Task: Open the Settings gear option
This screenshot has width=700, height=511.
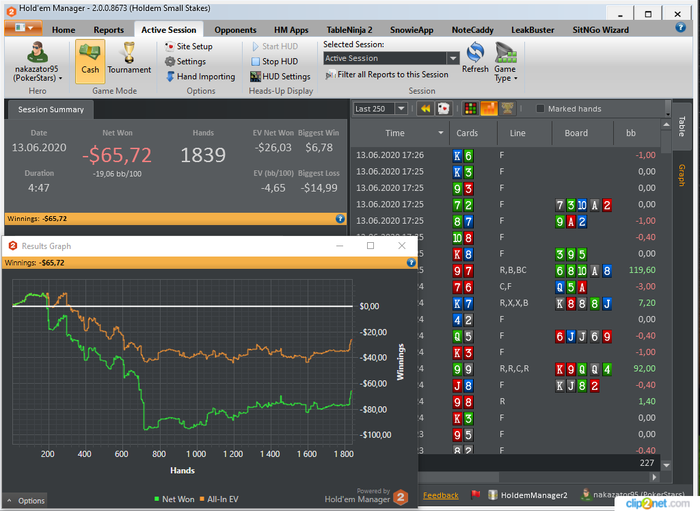Action: pos(185,62)
